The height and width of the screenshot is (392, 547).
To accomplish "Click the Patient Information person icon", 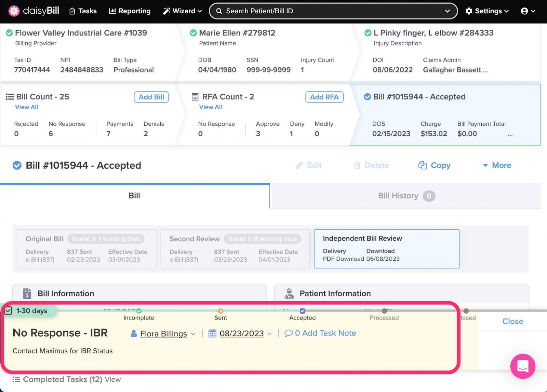I will pyautogui.click(x=289, y=294).
